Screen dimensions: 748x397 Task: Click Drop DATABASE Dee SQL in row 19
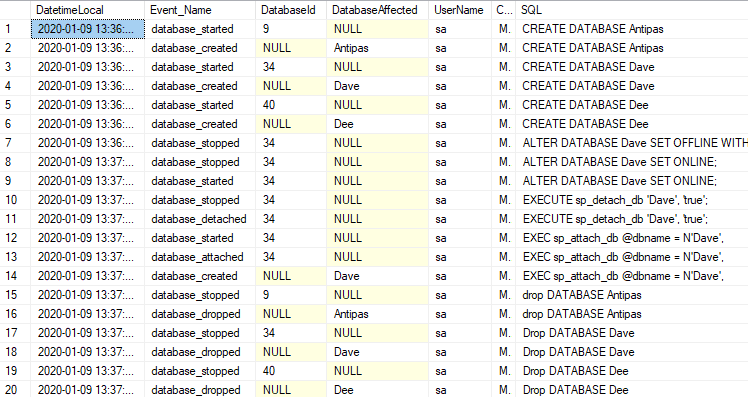pos(632,371)
